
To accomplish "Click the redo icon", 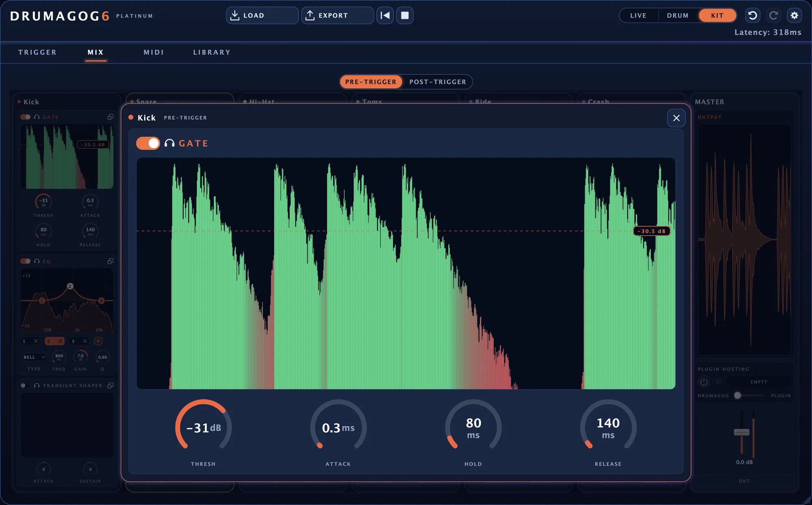I will click(773, 15).
